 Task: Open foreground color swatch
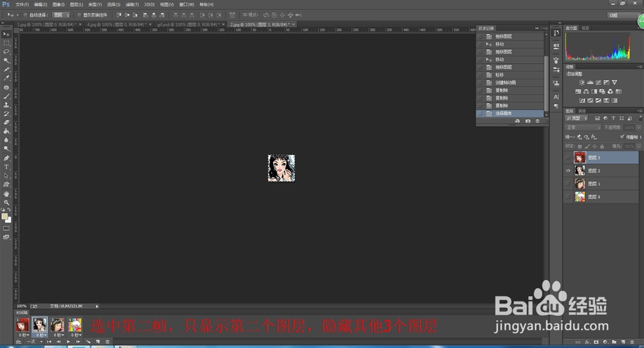click(5, 216)
